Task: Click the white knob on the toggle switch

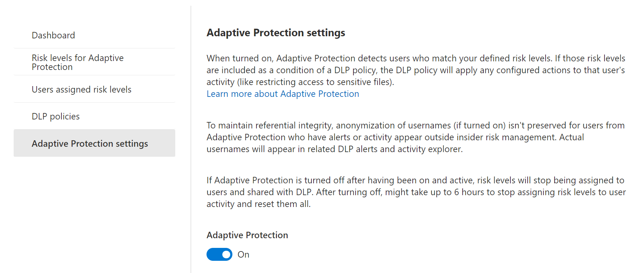Action: [x=226, y=254]
